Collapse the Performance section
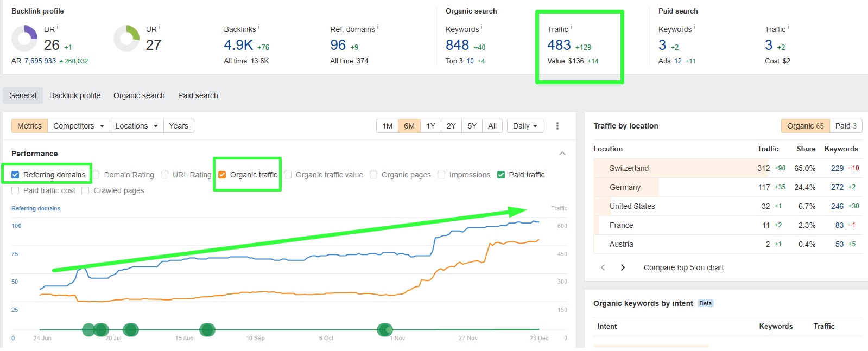This screenshot has height=351, width=868. tap(562, 154)
